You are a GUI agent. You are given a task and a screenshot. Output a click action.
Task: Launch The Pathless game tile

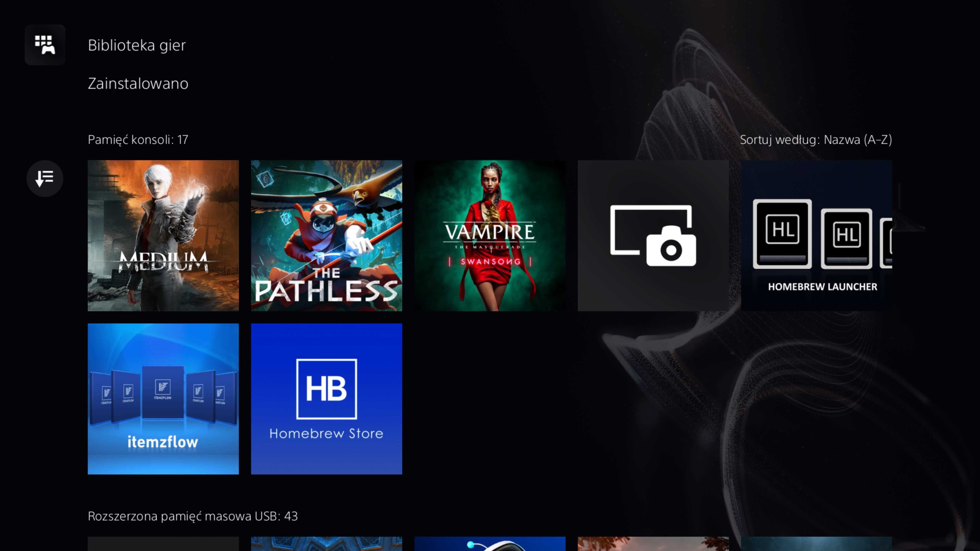(326, 235)
